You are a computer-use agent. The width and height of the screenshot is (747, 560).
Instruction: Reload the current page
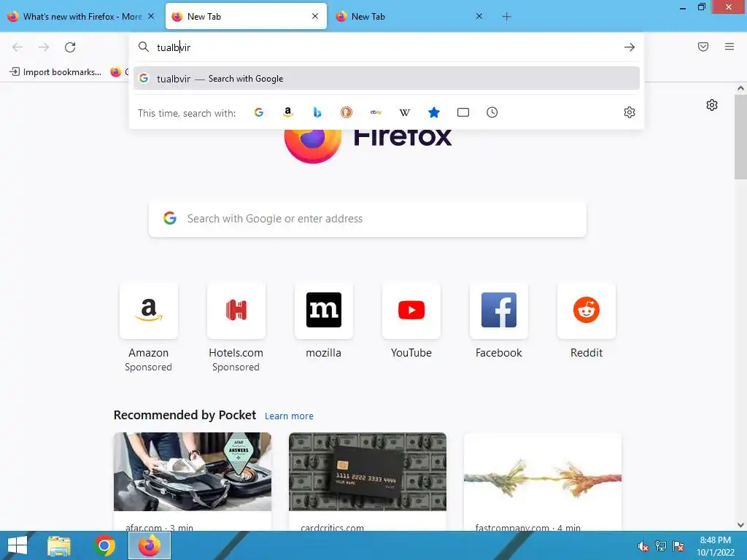tap(70, 47)
